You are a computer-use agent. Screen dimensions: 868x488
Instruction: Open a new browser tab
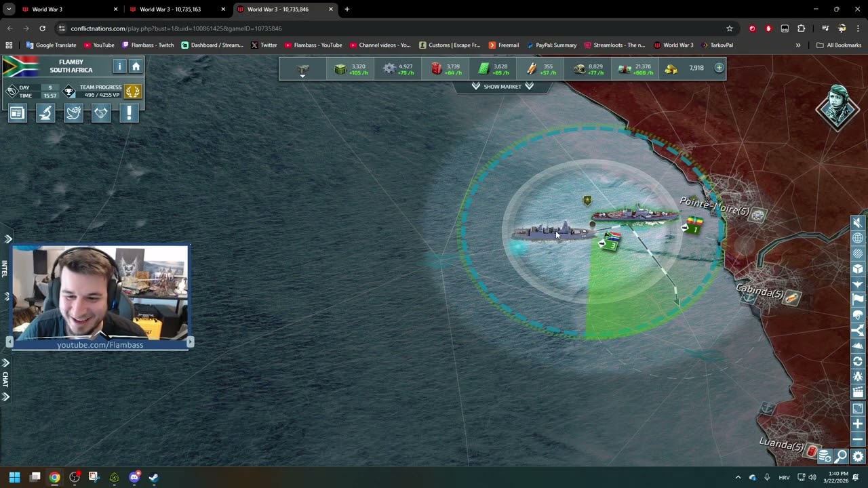347,9
